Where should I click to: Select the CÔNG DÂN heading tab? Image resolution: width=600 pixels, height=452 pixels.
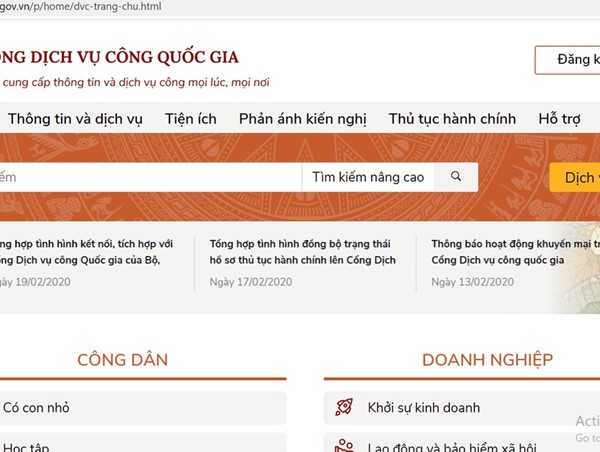coord(122,360)
